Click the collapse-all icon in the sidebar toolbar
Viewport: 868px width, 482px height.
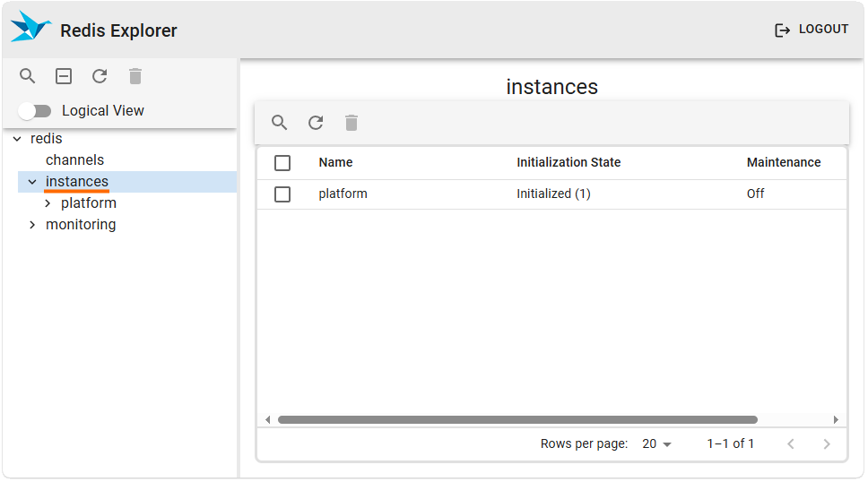(x=64, y=76)
